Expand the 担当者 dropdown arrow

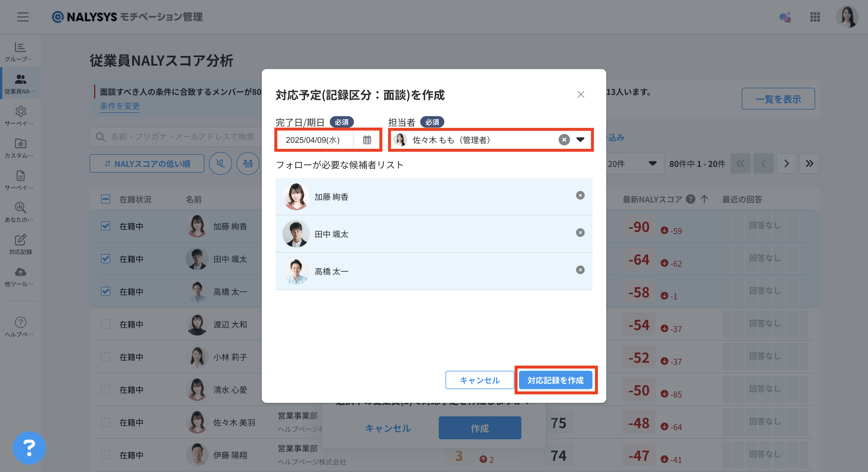click(x=580, y=140)
